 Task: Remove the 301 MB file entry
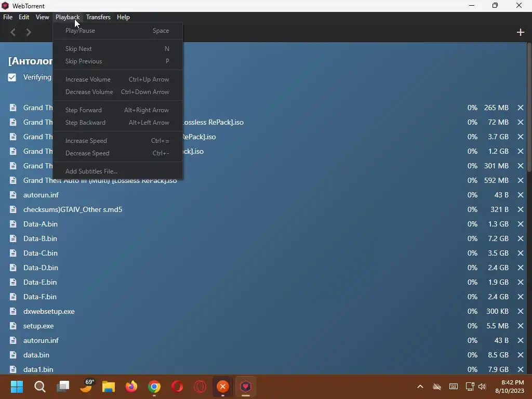[521, 166]
